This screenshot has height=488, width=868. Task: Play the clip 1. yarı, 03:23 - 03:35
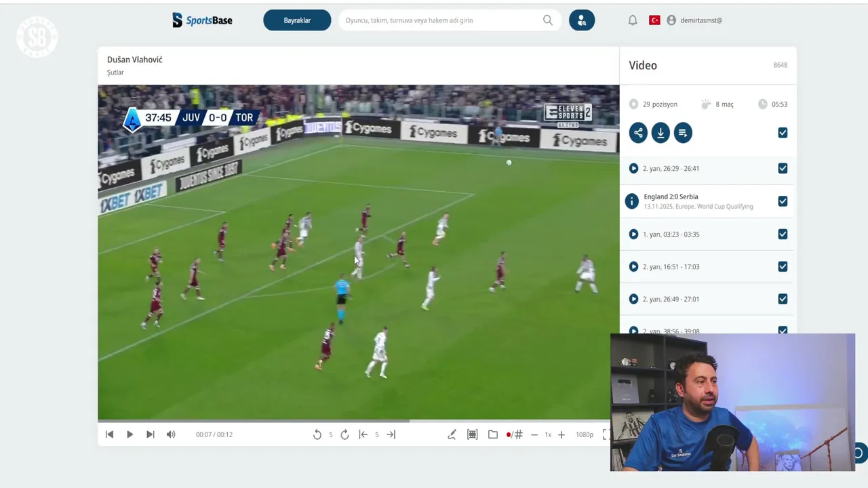(633, 234)
